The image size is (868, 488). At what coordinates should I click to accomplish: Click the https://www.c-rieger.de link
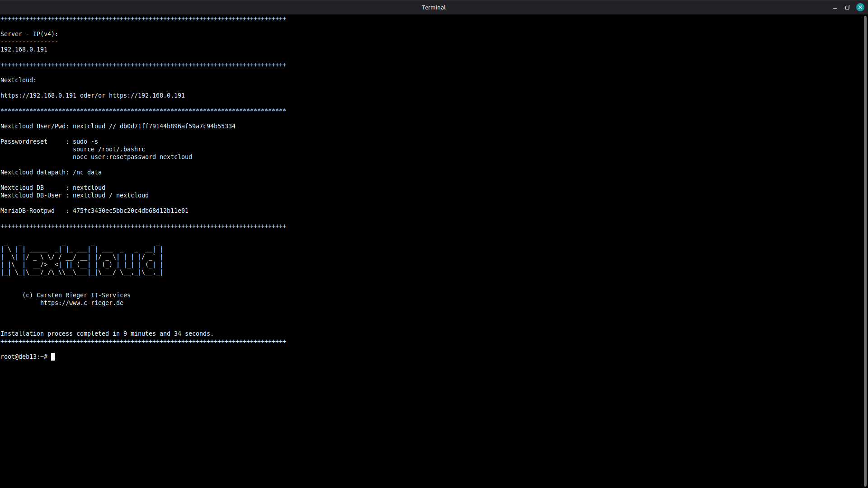coord(81,303)
